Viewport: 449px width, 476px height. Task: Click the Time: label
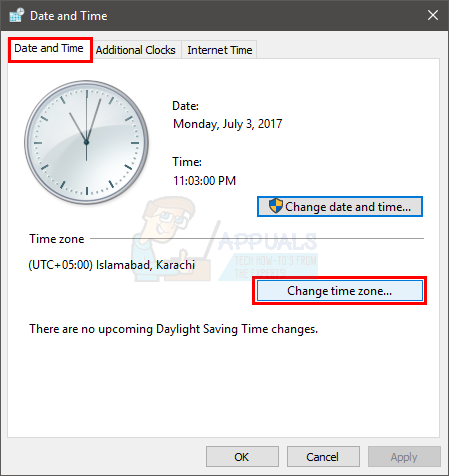(x=187, y=162)
